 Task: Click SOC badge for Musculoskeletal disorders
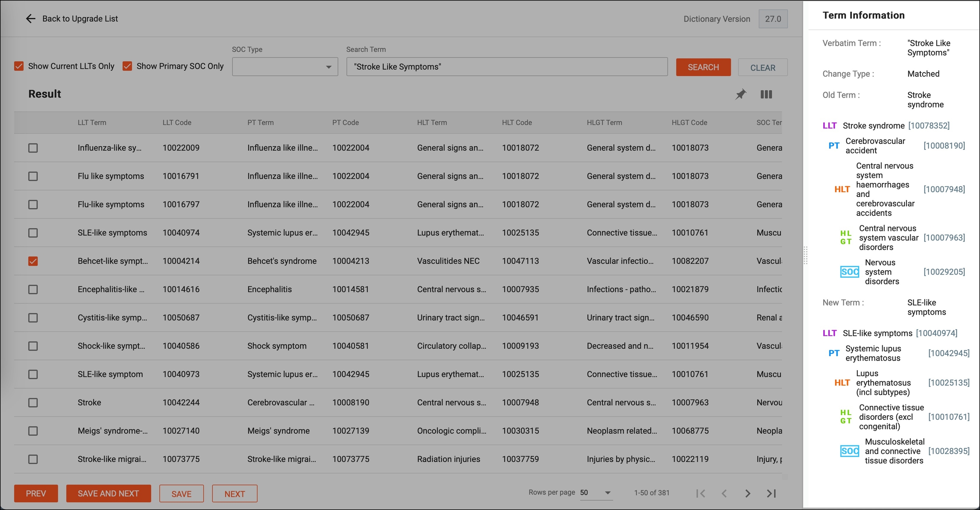click(849, 451)
